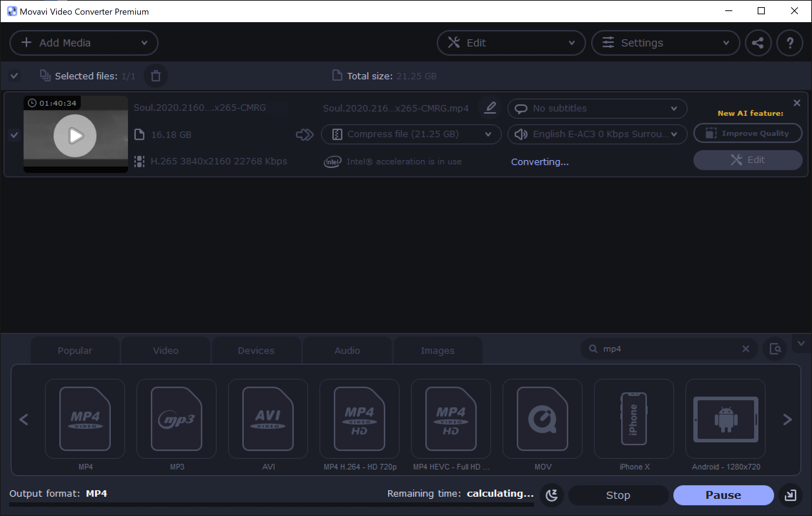Click the Share icon button
The width and height of the screenshot is (812, 516).
pyautogui.click(x=758, y=43)
